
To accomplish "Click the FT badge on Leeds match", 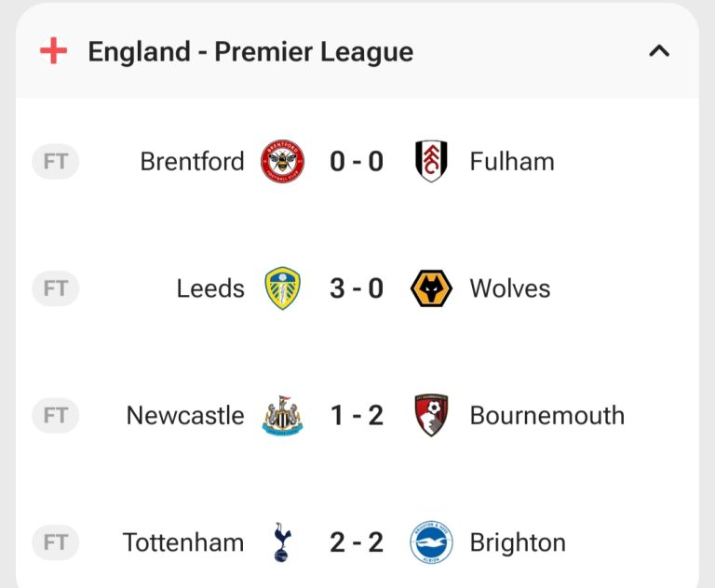I will [x=56, y=288].
